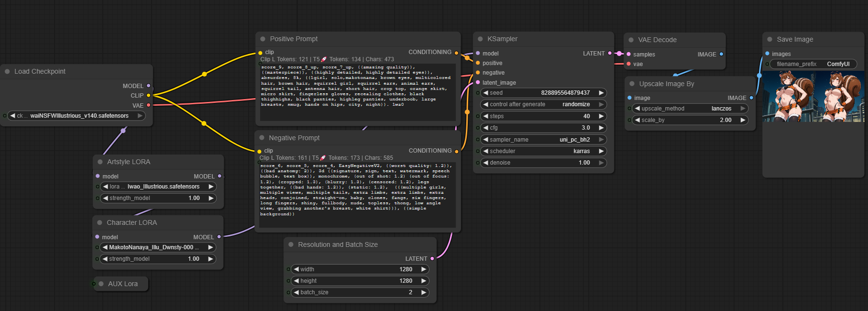Viewport: 868px width, 311px height.
Task: Increase width with the right arrow
Action: 423,269
